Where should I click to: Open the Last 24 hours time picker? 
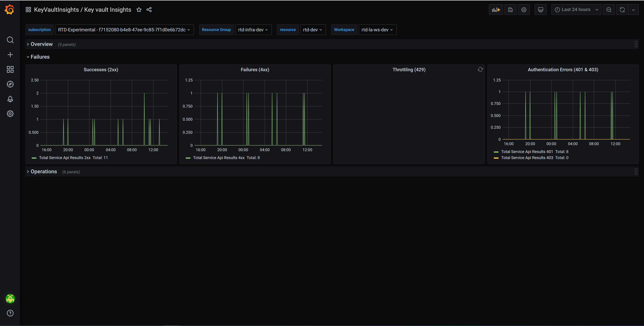pyautogui.click(x=576, y=10)
